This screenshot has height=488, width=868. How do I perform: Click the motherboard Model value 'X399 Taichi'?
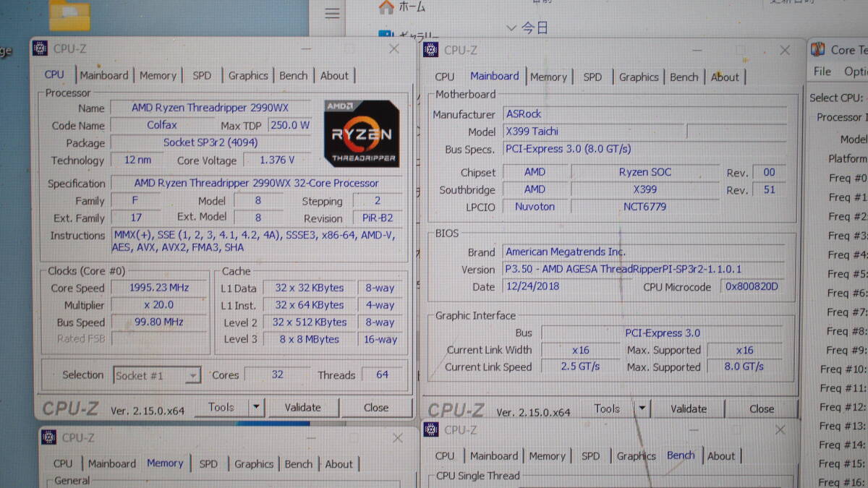(x=592, y=132)
